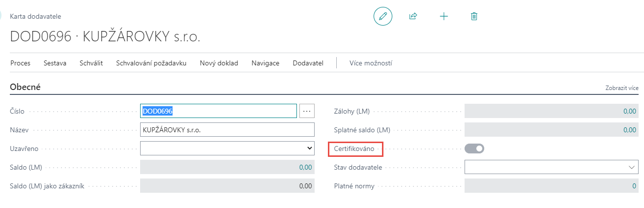
Task: Click the ellipsis button beside Číslo field
Action: coord(307,111)
